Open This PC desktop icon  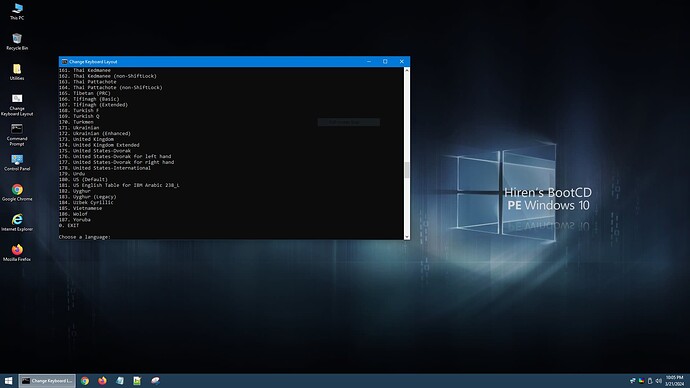[17, 11]
